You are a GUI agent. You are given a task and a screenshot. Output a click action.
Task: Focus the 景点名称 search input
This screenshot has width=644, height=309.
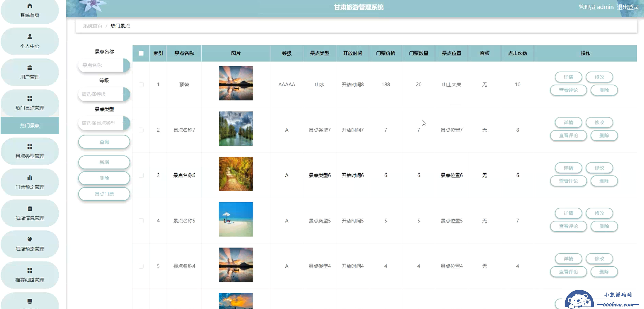104,65
